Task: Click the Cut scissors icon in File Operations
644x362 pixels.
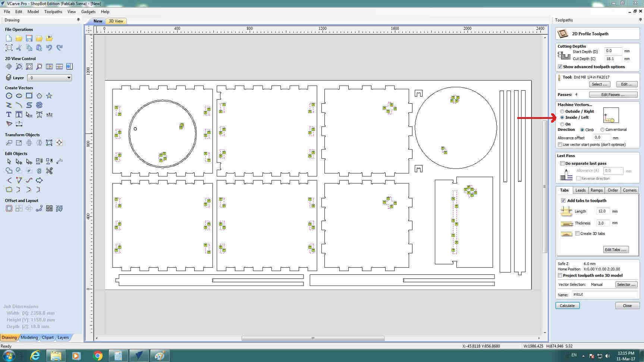Action: (19, 48)
